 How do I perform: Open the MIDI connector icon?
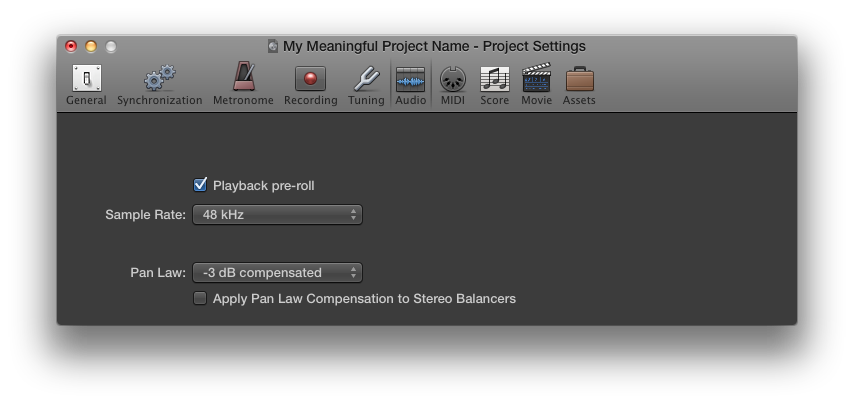pos(453,79)
